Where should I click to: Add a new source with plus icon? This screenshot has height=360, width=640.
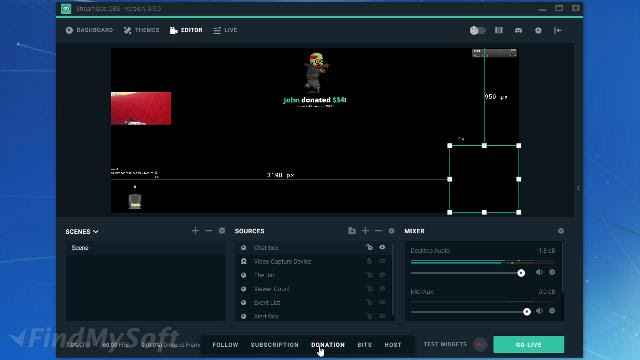point(365,231)
